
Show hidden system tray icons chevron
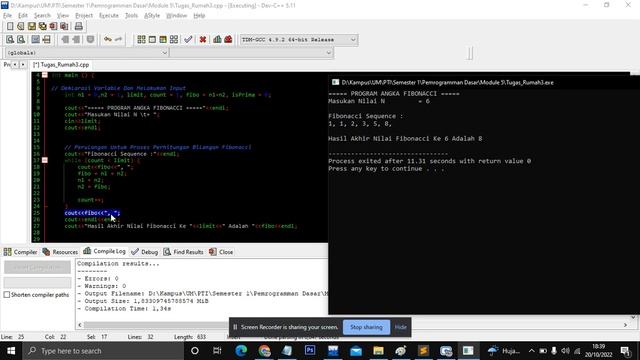coord(531,351)
